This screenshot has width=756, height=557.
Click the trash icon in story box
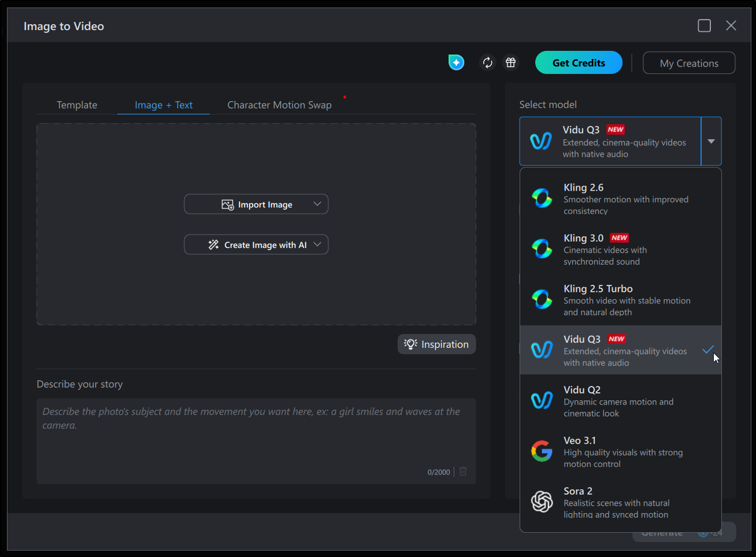click(x=463, y=471)
